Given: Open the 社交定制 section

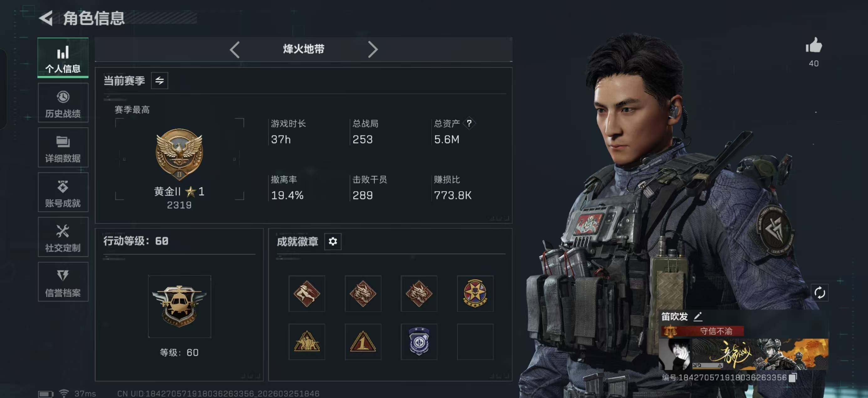Looking at the screenshot, I should coord(63,237).
